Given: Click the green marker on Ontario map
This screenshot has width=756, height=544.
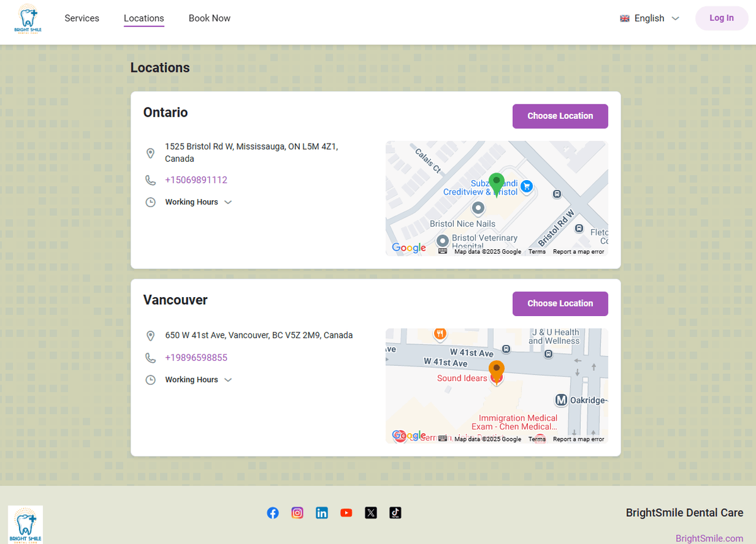Looking at the screenshot, I should pyautogui.click(x=496, y=184).
